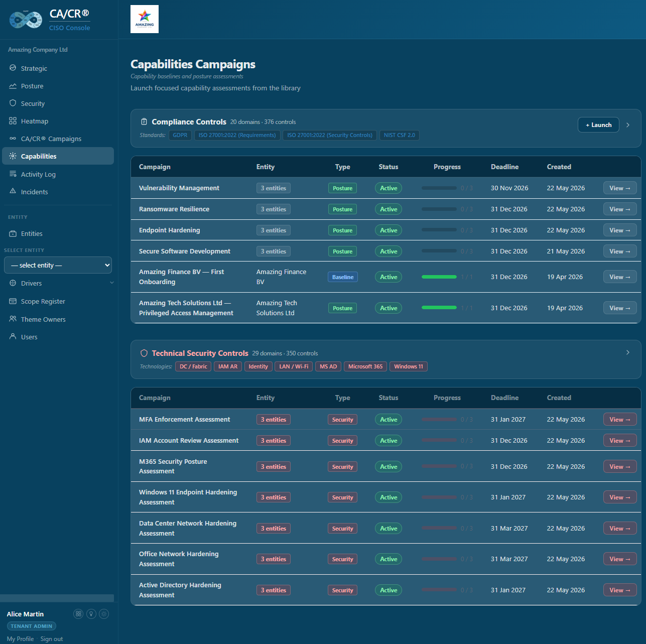
Task: View the Vulnerability Management campaign
Action: [620, 188]
